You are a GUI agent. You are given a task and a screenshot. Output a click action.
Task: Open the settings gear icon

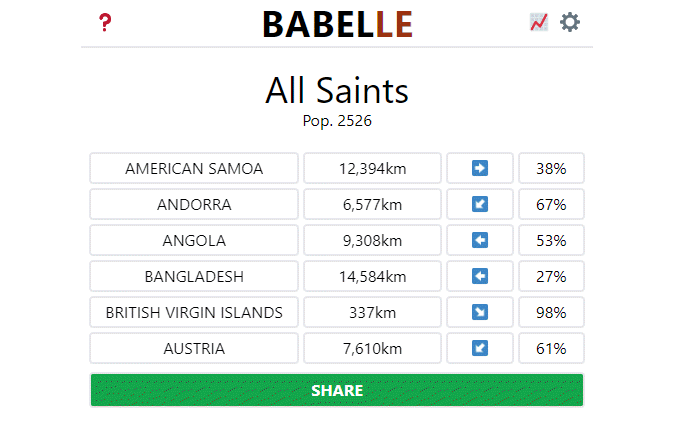[x=570, y=22]
